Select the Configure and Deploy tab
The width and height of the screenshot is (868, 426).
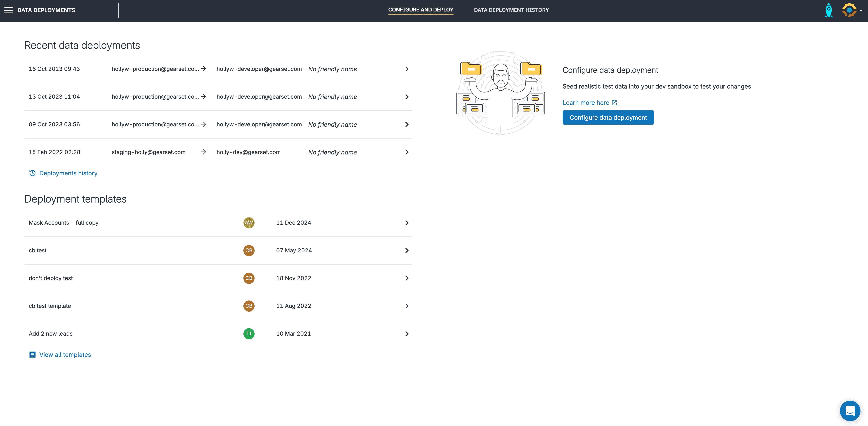coord(420,10)
